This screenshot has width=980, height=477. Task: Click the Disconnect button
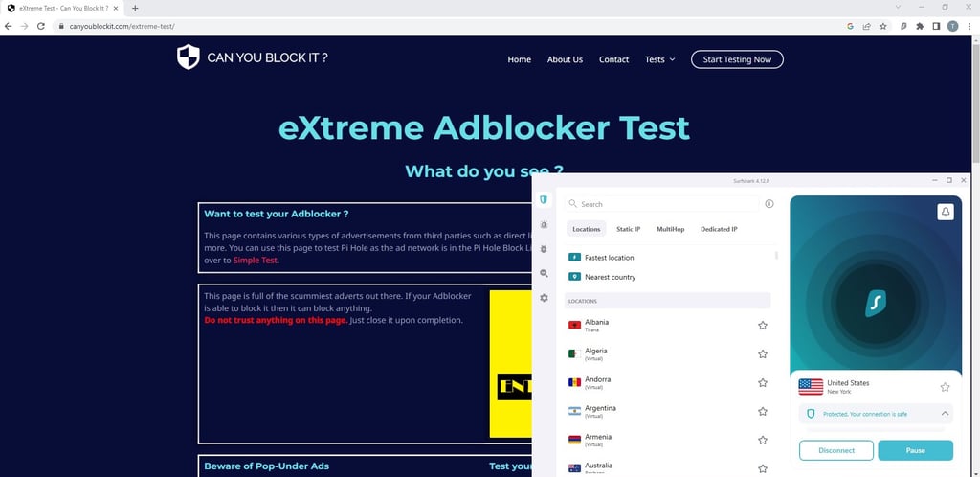pos(836,450)
